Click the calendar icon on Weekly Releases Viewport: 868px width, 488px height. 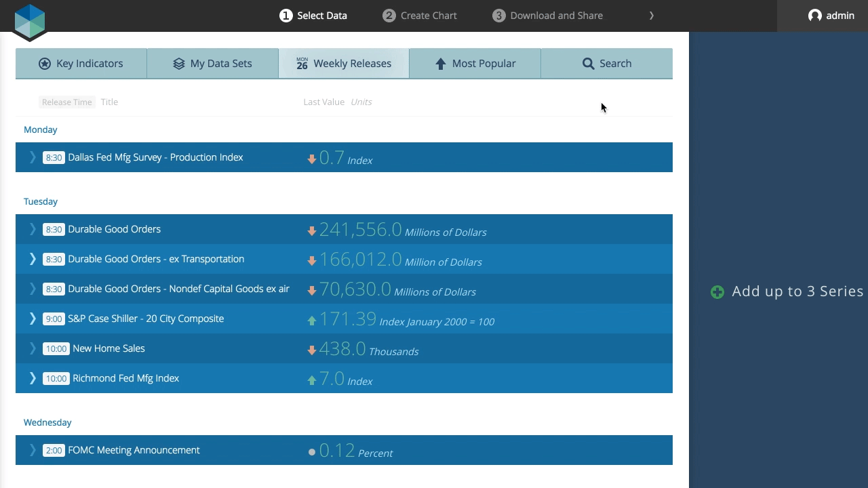(x=302, y=64)
